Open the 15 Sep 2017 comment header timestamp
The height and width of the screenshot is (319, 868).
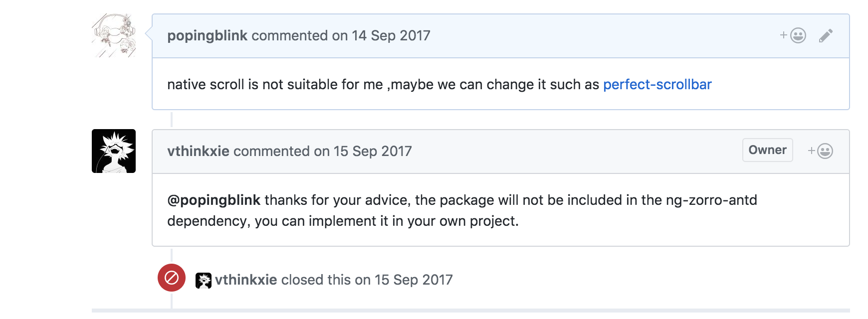point(373,152)
